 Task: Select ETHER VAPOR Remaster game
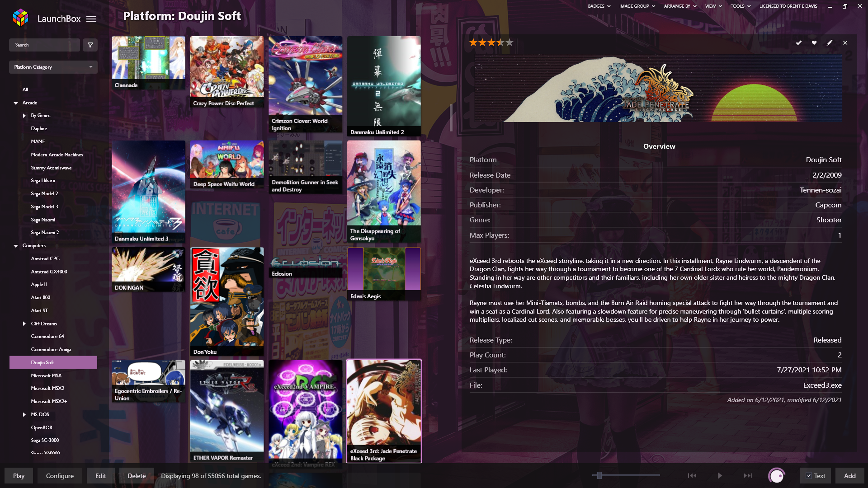pos(227,411)
